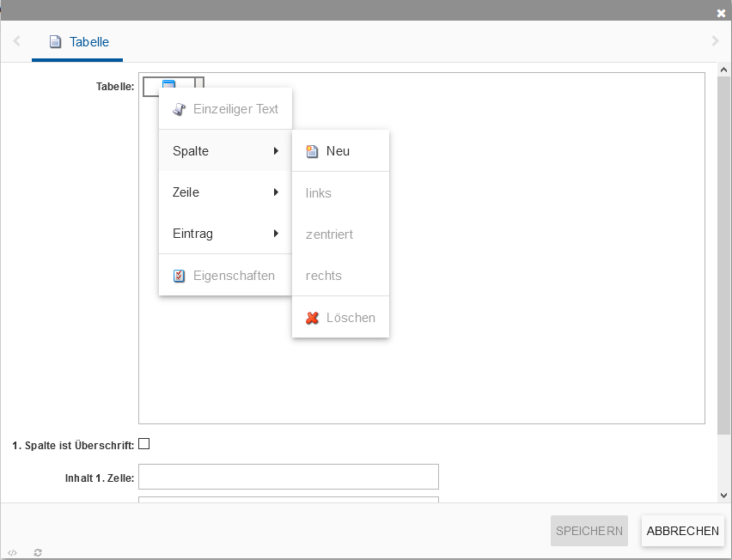Expand the Spalte submenu arrow
Image resolution: width=732 pixels, height=560 pixels.
276,151
